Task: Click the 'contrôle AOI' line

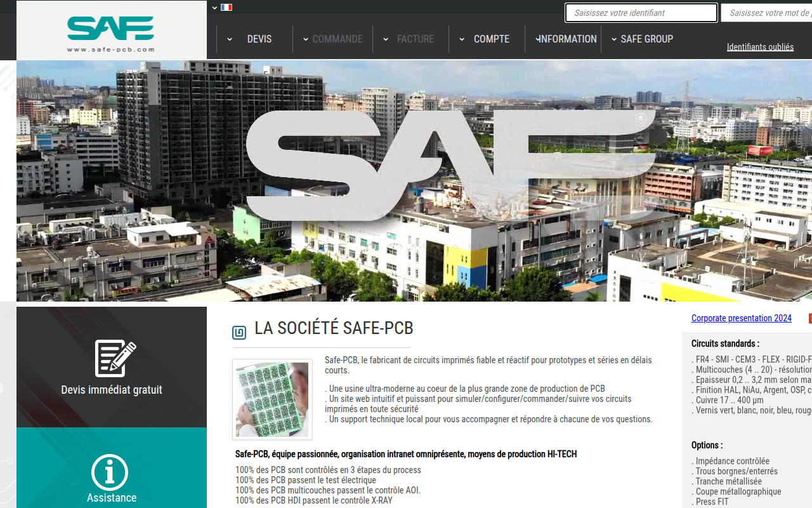Action: pyautogui.click(x=328, y=490)
